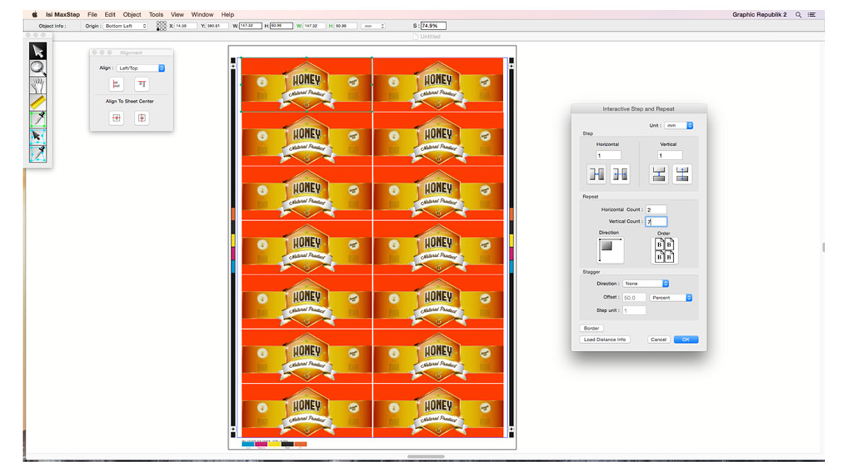
Task: Toggle the repeat Direction corner selector
Action: coord(610,250)
